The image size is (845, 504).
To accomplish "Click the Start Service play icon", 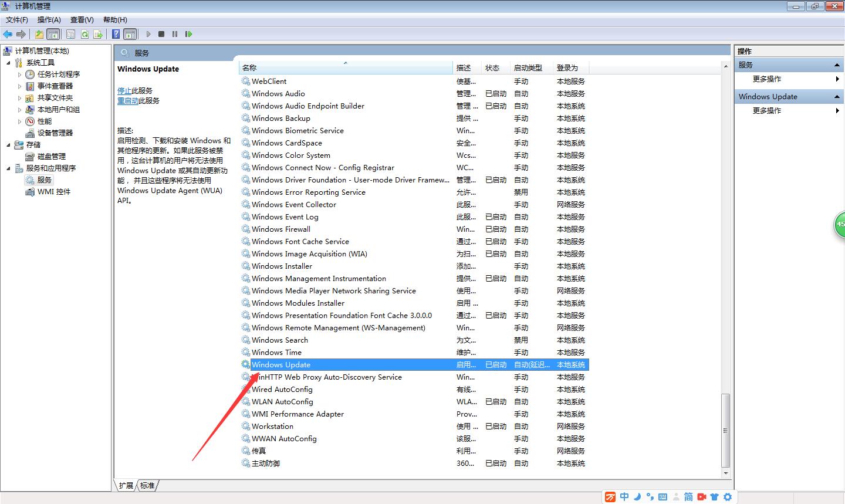I will [148, 34].
